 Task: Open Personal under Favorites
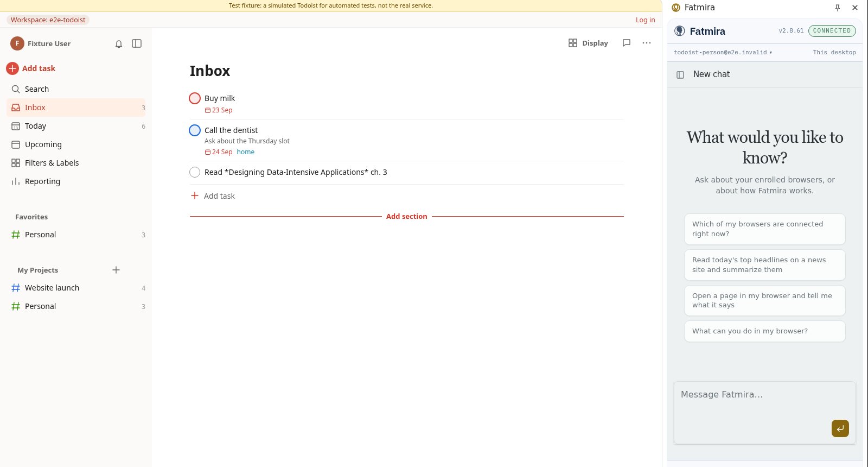76,235
